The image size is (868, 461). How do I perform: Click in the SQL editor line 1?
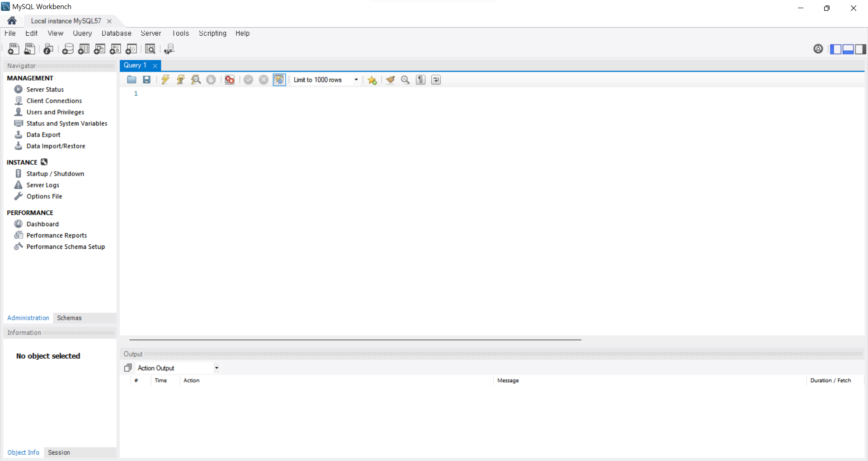click(x=502, y=94)
